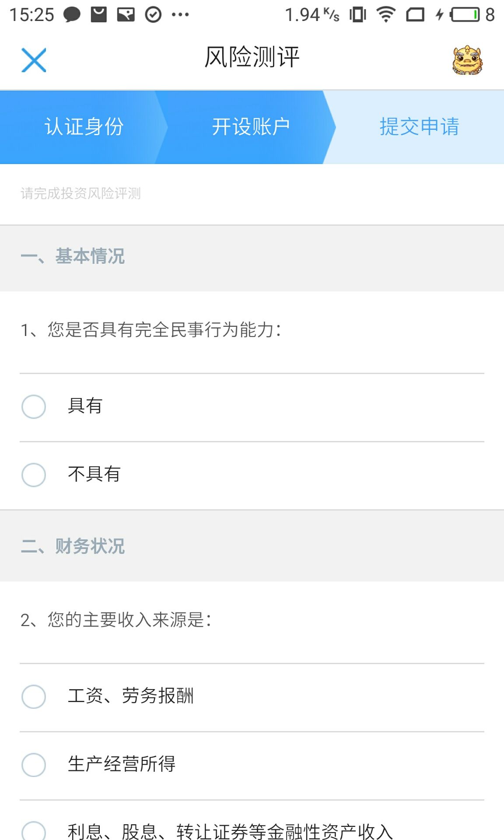
Task: Tap the checkmark circle notification icon
Action: tap(153, 15)
